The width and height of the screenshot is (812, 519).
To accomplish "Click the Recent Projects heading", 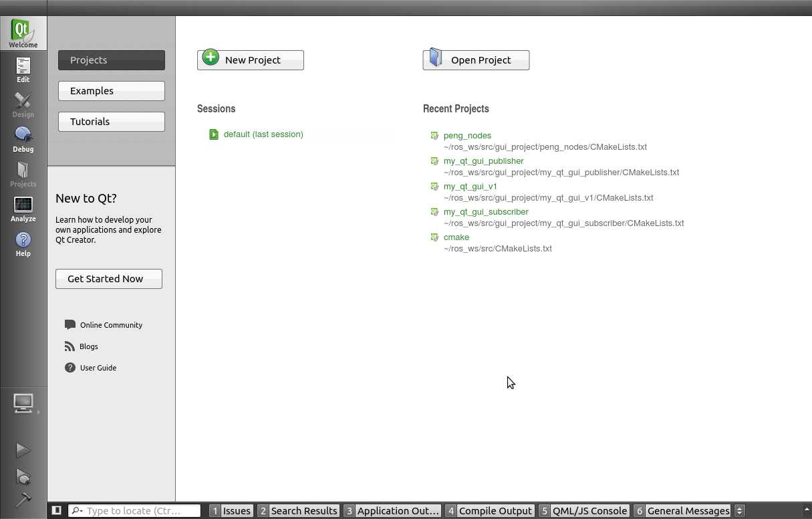I will (x=456, y=108).
